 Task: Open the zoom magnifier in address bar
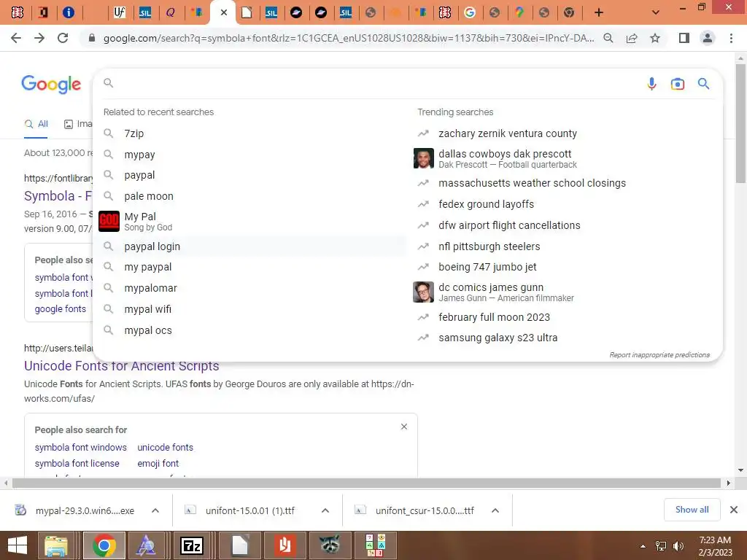pos(608,38)
